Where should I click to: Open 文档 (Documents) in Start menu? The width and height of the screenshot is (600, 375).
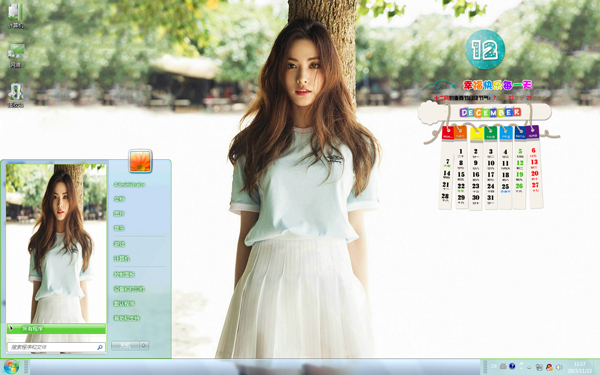click(119, 199)
